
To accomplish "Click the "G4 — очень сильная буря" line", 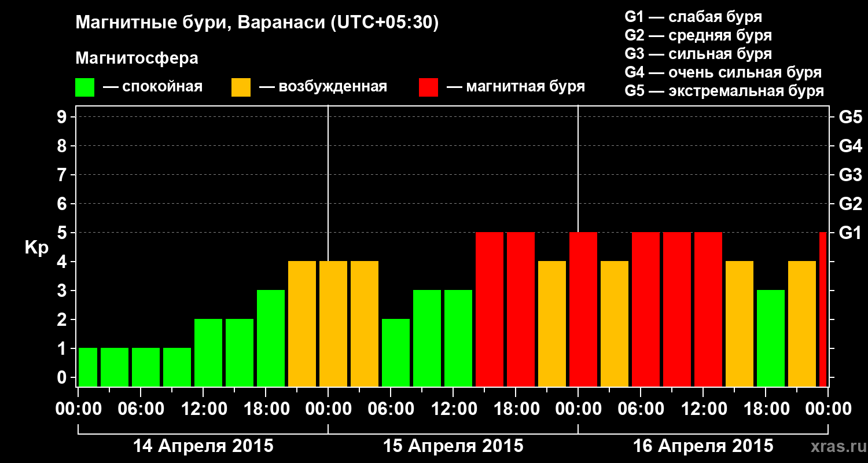I will [x=723, y=72].
